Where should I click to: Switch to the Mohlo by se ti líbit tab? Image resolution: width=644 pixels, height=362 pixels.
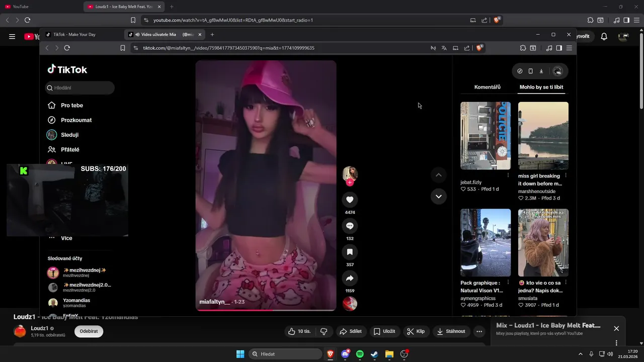click(x=541, y=87)
